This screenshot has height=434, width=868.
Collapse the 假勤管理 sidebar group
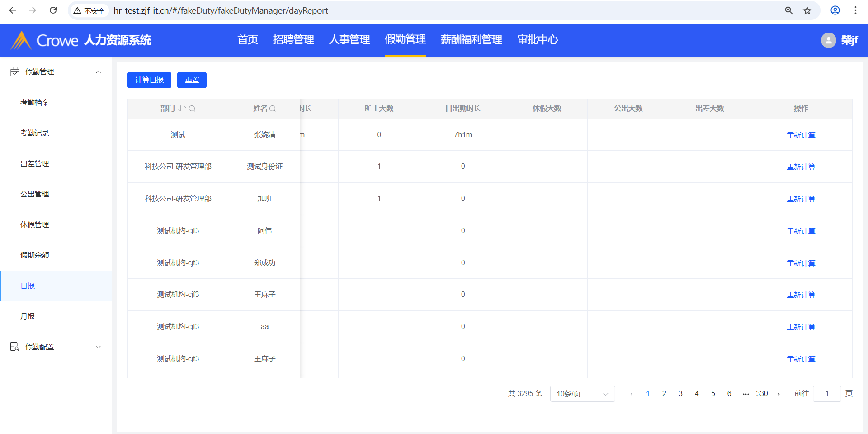98,72
